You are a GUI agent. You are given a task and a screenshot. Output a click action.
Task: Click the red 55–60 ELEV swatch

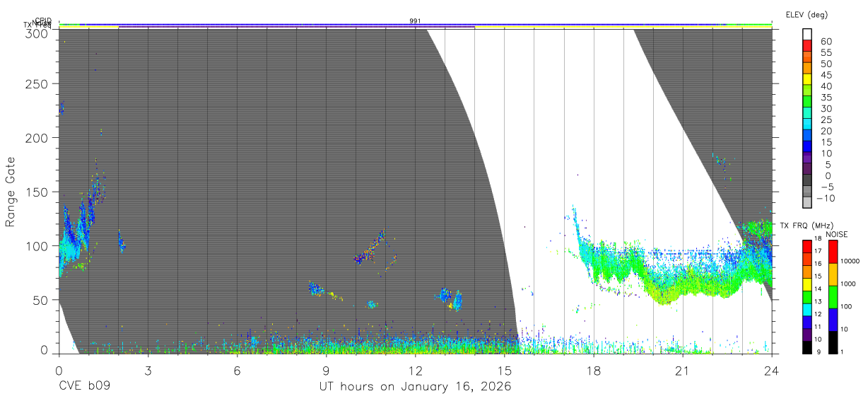tap(807, 47)
